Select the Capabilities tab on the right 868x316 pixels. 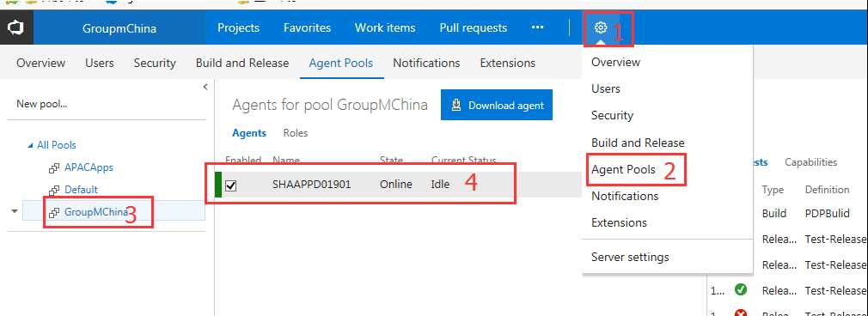pyautogui.click(x=811, y=162)
